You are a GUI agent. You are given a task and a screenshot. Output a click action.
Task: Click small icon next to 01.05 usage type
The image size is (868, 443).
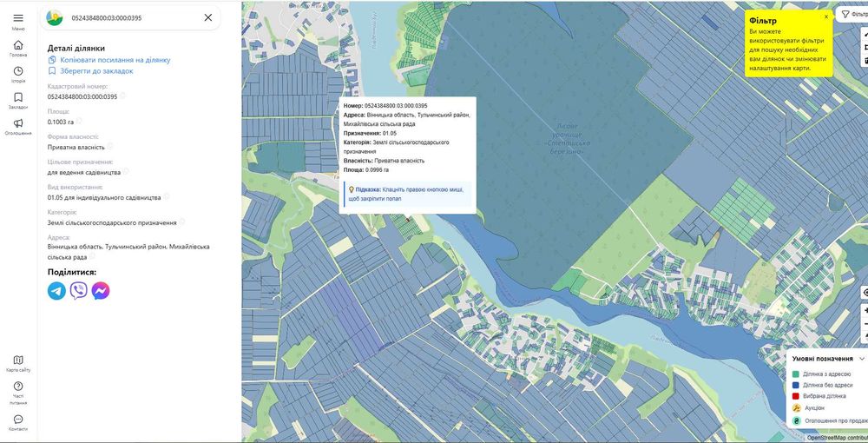[166, 196]
